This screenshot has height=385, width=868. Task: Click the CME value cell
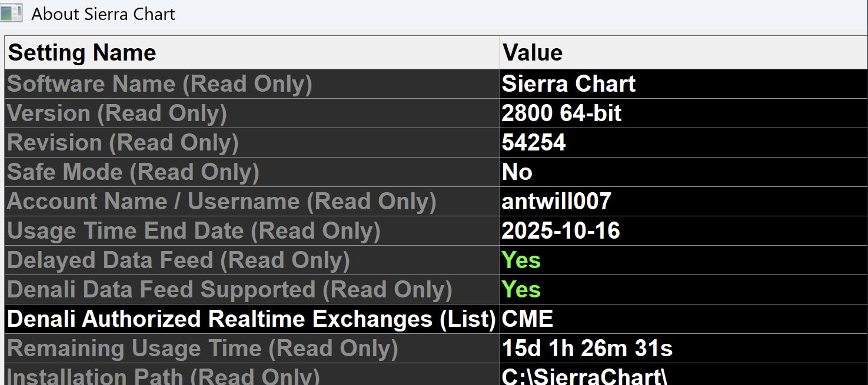(527, 319)
